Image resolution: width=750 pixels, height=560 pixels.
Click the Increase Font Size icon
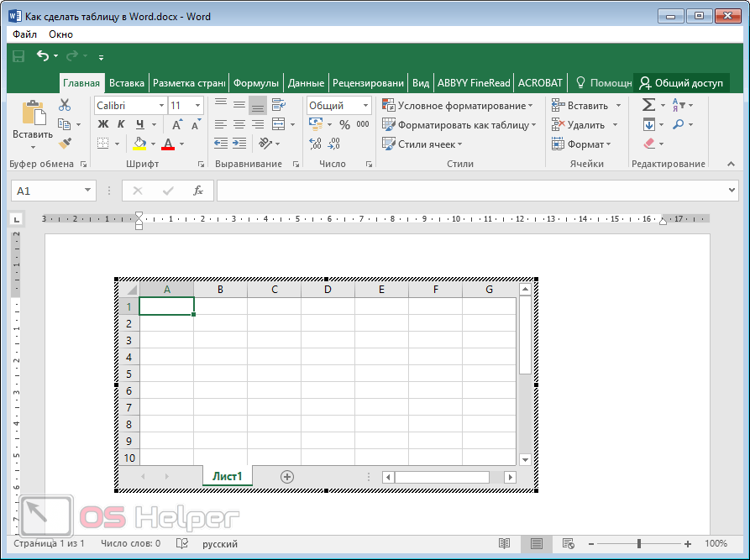pos(177,124)
